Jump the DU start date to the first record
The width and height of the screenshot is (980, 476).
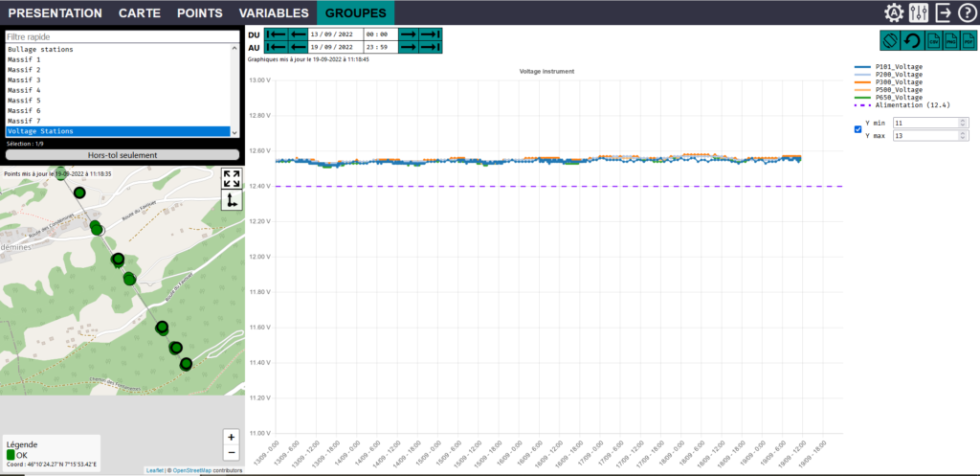click(x=277, y=34)
